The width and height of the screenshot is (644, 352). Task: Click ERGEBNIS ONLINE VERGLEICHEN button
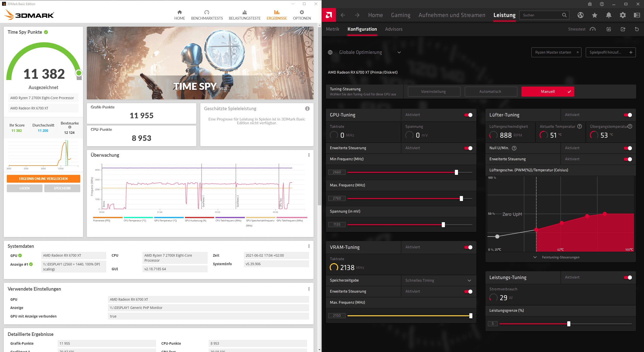[x=43, y=179]
